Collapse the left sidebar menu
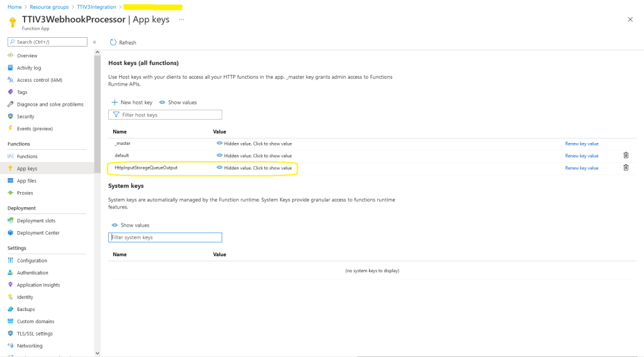644x357 pixels. pyautogui.click(x=94, y=42)
